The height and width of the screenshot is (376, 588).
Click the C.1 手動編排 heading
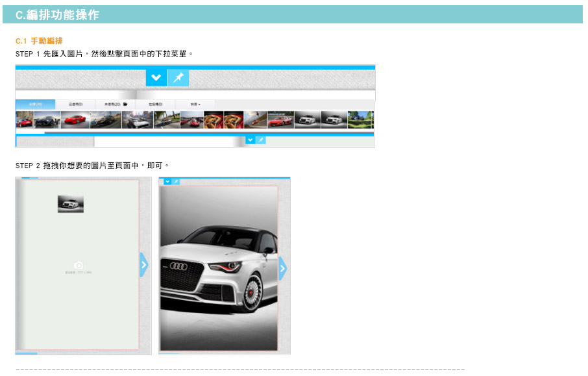tap(39, 41)
